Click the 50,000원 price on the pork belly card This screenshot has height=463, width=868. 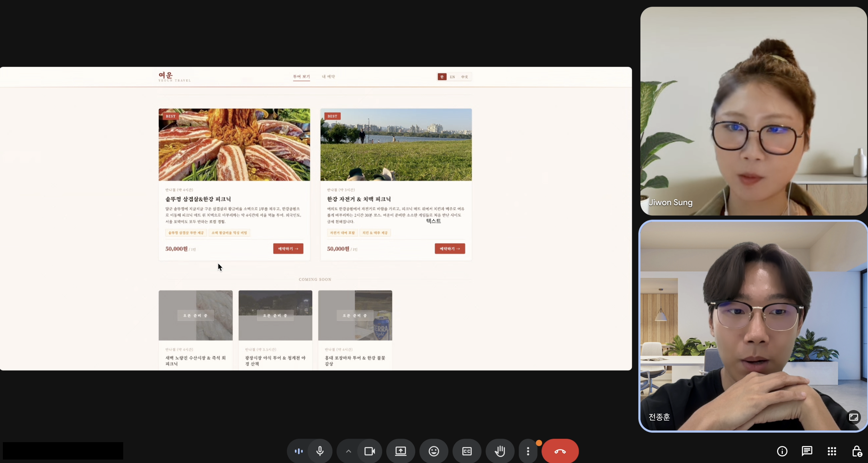tap(177, 249)
